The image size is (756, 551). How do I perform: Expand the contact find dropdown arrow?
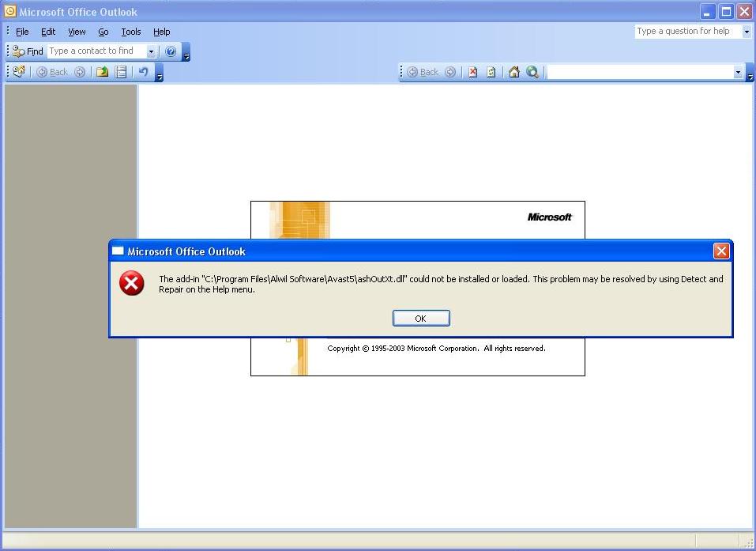[151, 51]
